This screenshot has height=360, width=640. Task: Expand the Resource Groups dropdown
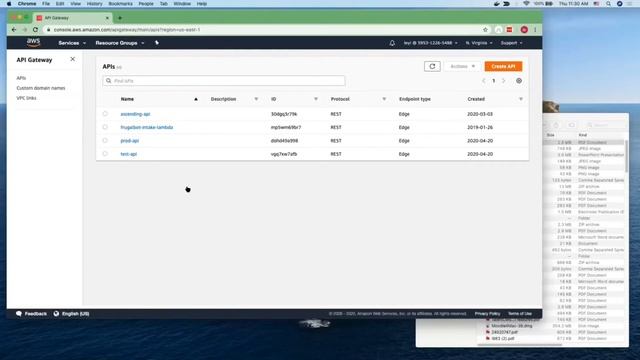click(120, 43)
